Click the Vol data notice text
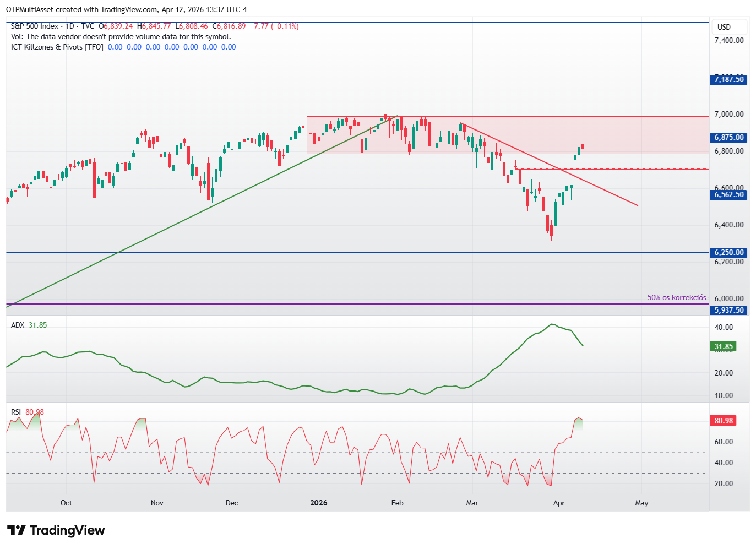The height and width of the screenshot is (549, 756). point(121,36)
